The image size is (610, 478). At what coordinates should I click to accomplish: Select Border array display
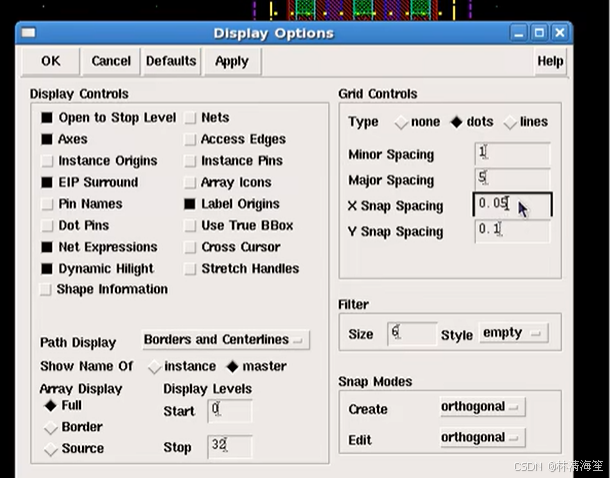coord(51,427)
